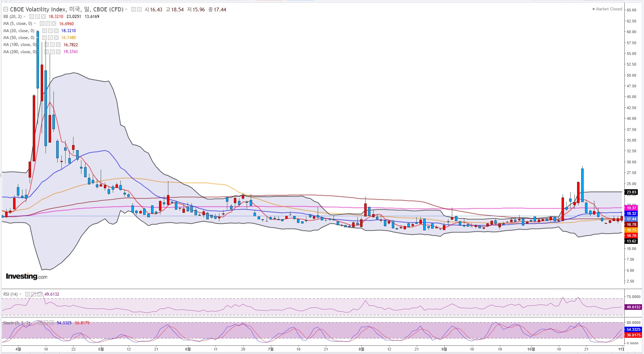644x354 pixels.
Task: Click the Investing.com logo on the chart
Action: tap(27, 276)
